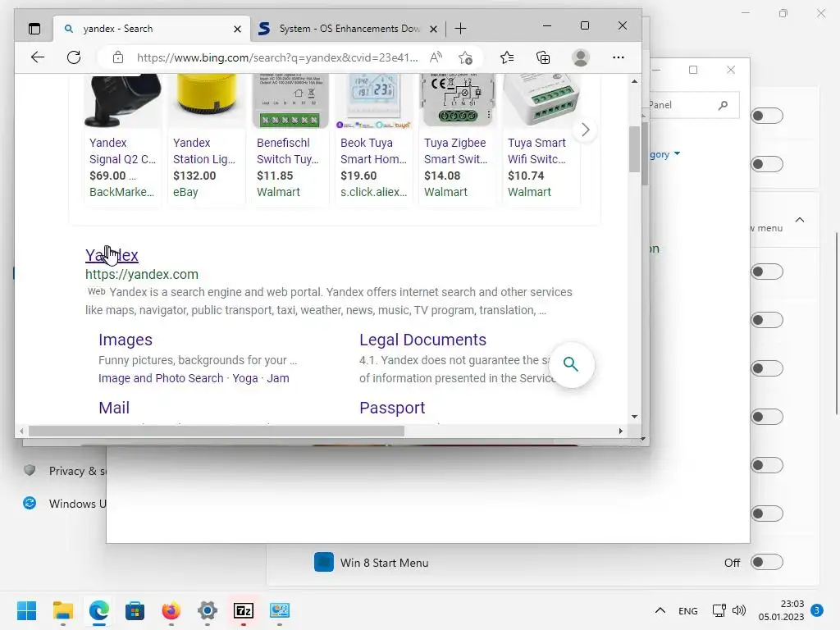Open the clock showing 23:03
This screenshot has height=630, width=840.
(x=782, y=610)
